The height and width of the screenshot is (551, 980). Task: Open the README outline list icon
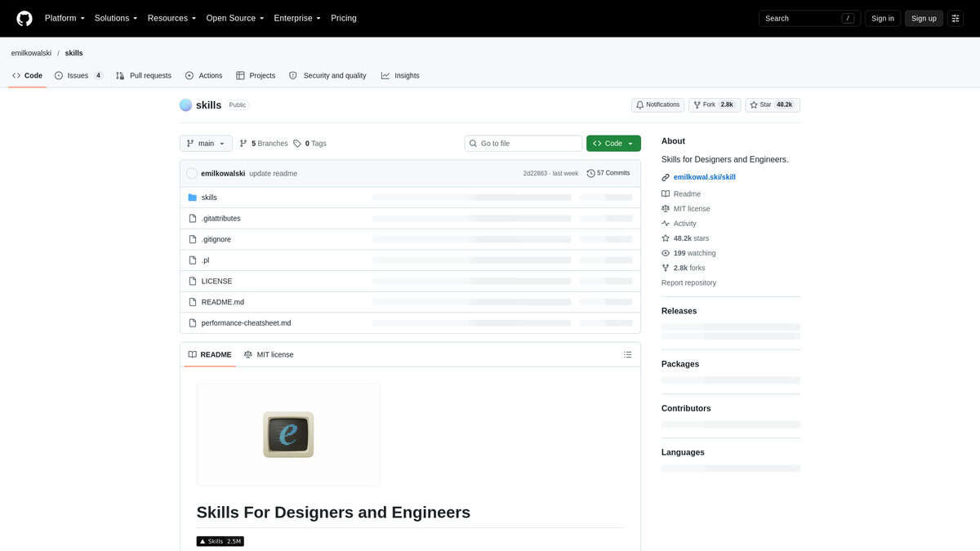click(627, 354)
